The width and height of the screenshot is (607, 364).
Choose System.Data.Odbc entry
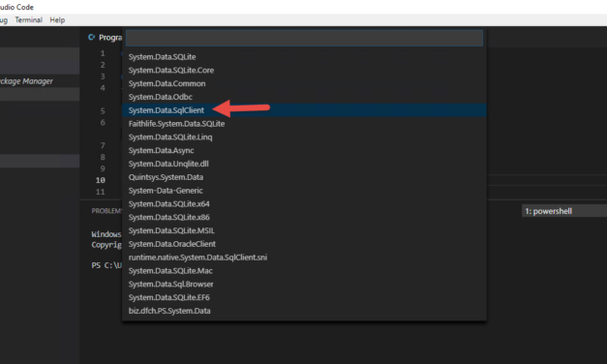[304, 97]
